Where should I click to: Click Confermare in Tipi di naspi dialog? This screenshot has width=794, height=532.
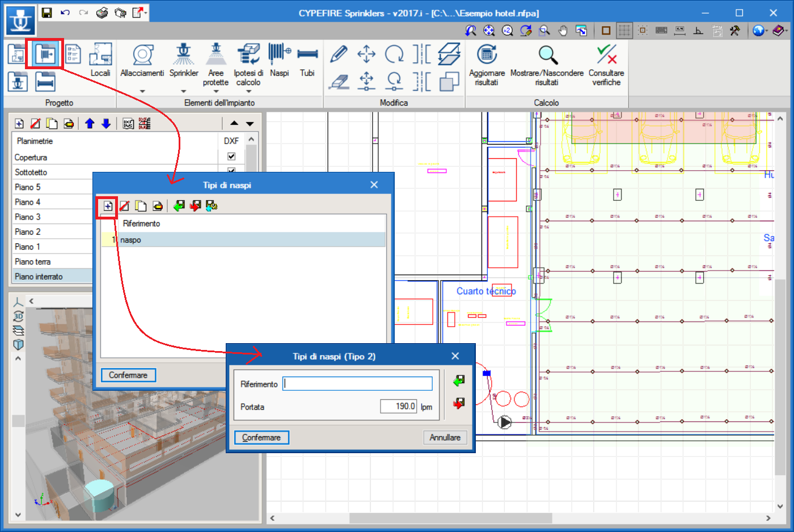[x=128, y=375]
